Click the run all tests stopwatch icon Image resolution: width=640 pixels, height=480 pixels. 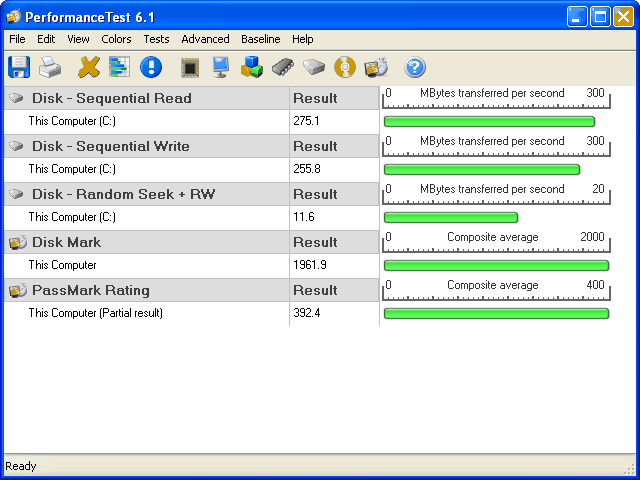click(376, 67)
